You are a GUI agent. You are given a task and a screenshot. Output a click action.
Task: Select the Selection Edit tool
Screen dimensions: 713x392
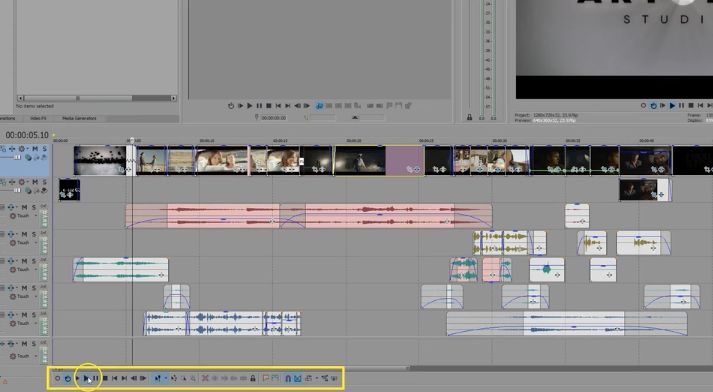click(184, 378)
